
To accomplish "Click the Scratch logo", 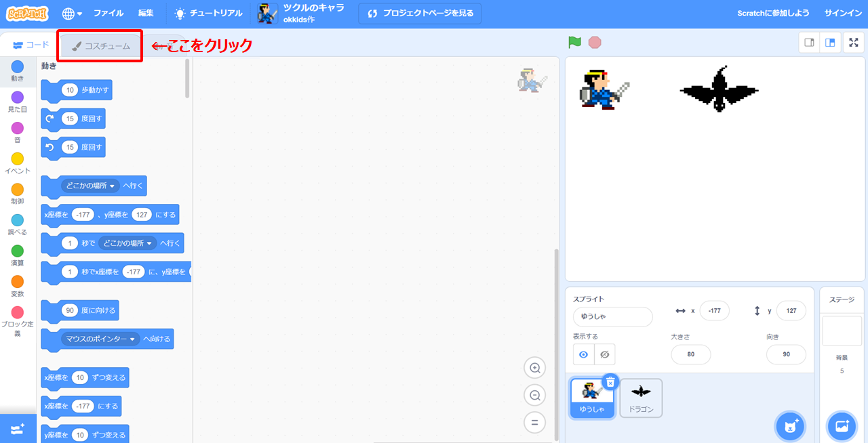I will coord(28,13).
